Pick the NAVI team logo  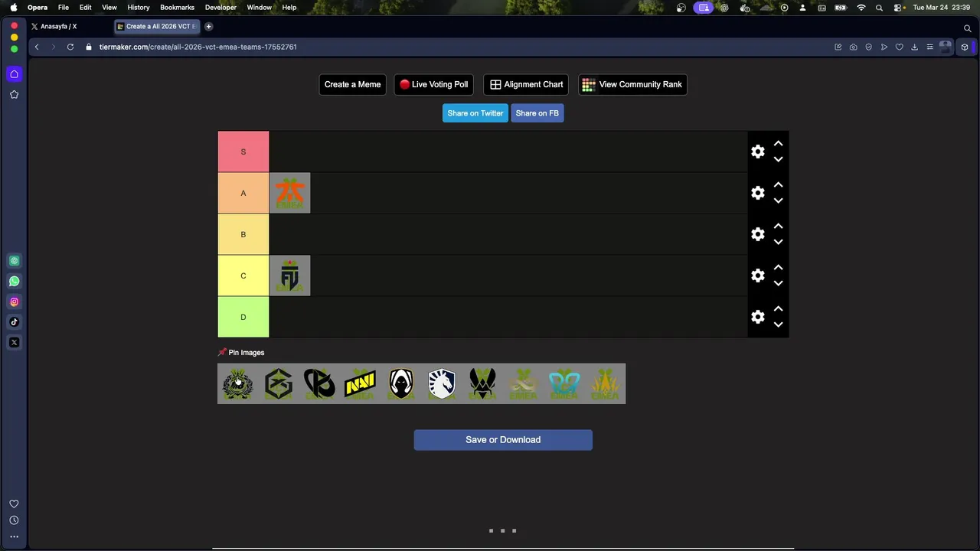pyautogui.click(x=360, y=383)
